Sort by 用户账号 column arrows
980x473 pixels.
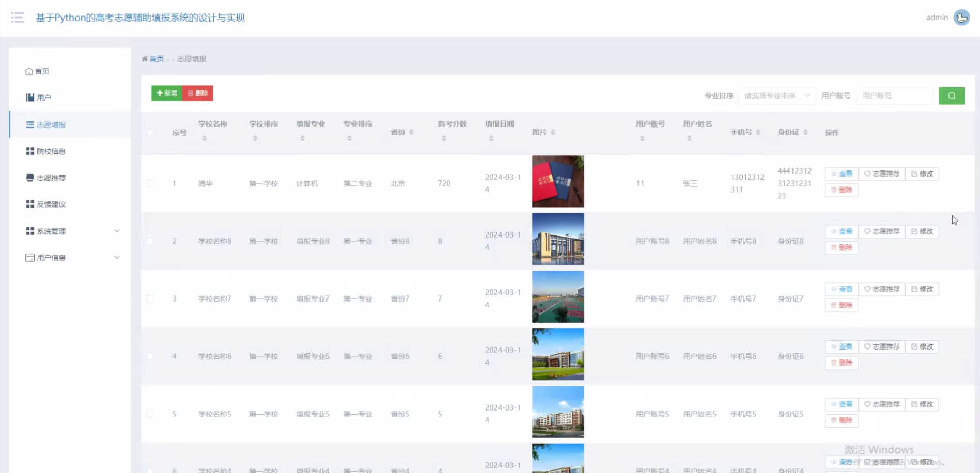(642, 138)
